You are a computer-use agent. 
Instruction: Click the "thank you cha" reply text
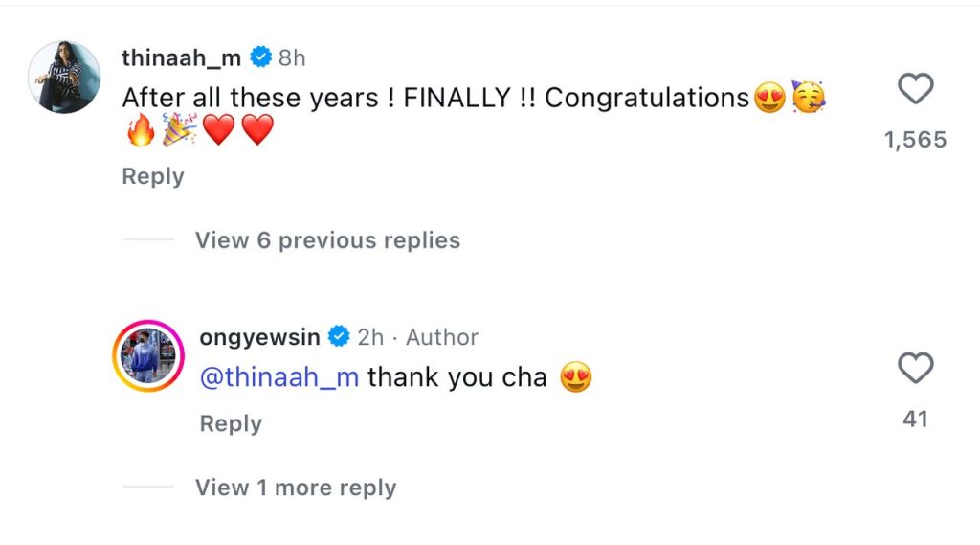457,377
